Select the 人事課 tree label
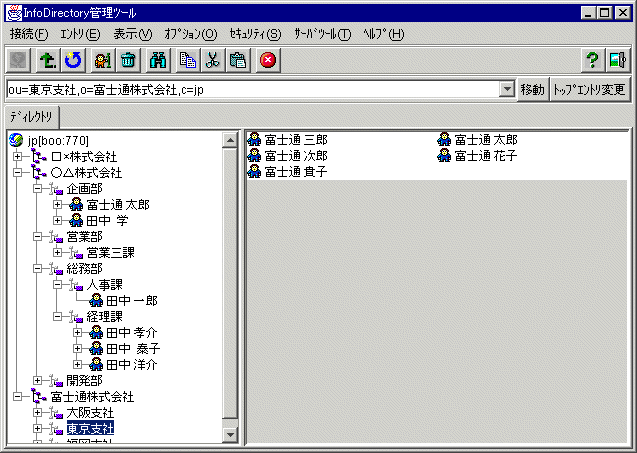This screenshot has height=453, width=637. click(x=104, y=284)
